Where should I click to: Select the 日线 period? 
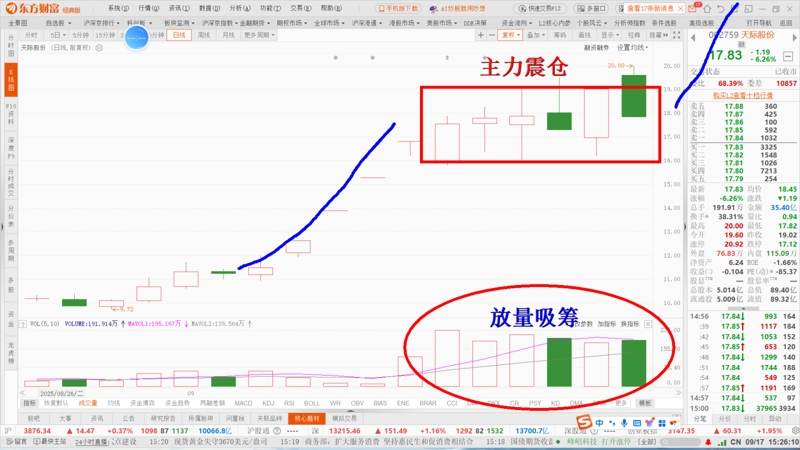point(179,35)
